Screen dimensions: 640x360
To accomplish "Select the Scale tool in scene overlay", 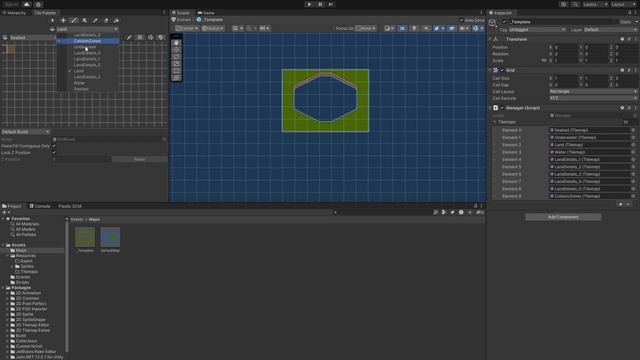I will pyautogui.click(x=176, y=64).
